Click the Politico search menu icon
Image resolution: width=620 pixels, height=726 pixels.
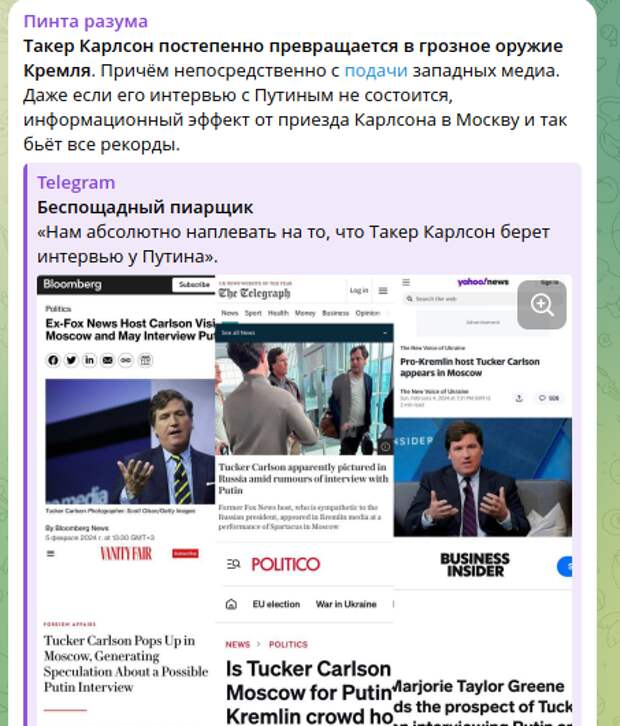233,564
